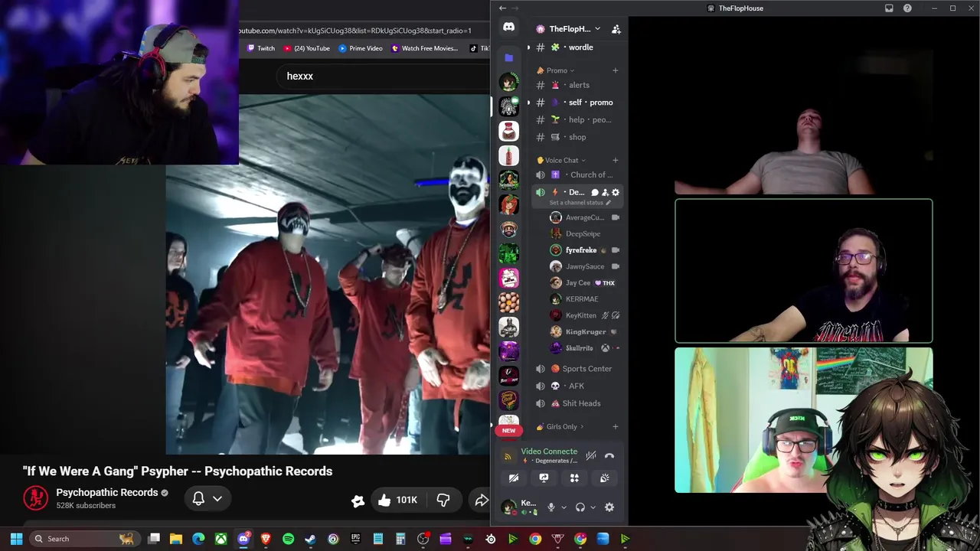The image size is (980, 551).
Task: Create a channel in Promo category
Action: click(615, 70)
